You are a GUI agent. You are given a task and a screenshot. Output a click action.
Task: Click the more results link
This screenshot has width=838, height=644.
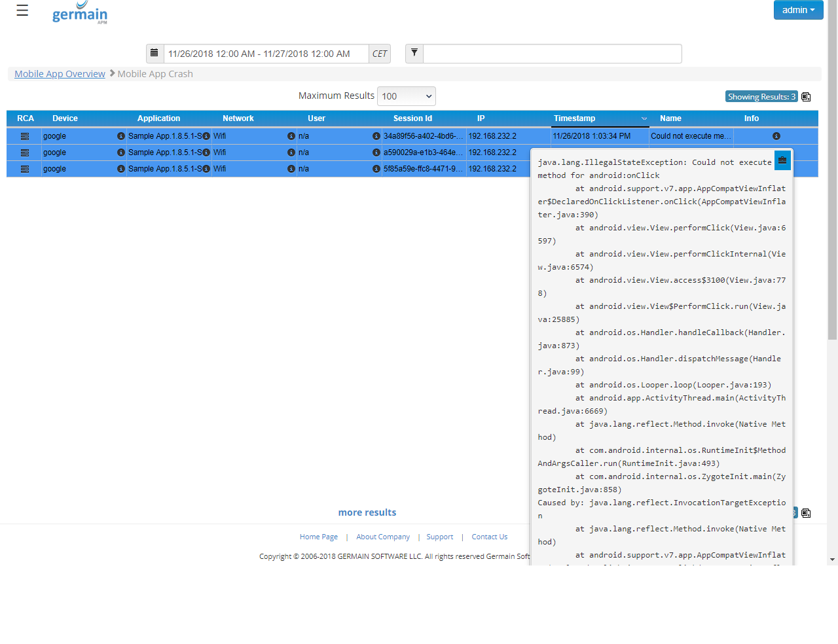coord(367,512)
